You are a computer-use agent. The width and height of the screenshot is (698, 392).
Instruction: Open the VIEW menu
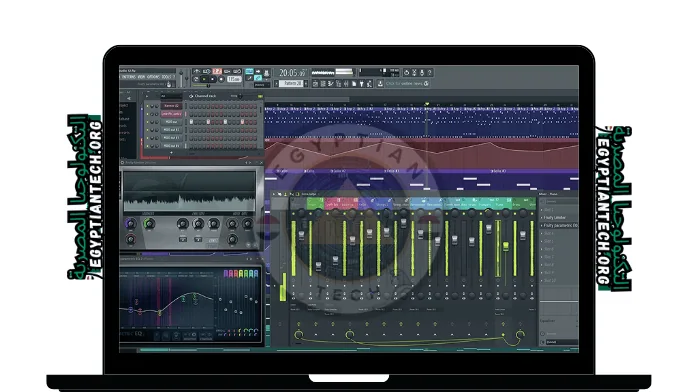point(141,77)
